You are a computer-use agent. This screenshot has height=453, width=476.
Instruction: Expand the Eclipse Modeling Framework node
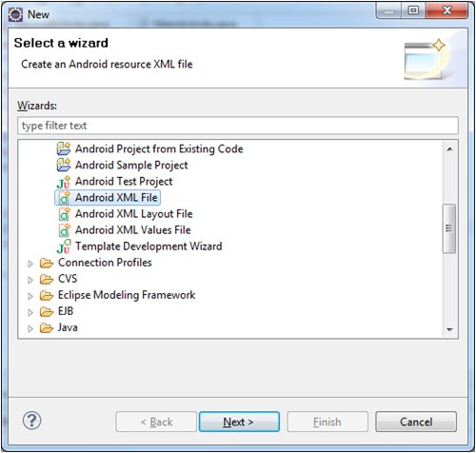click(x=30, y=296)
